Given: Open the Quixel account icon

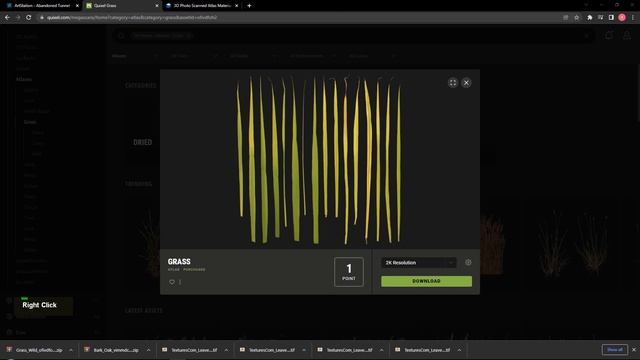Looking at the screenshot, I should pyautogui.click(x=627, y=36).
